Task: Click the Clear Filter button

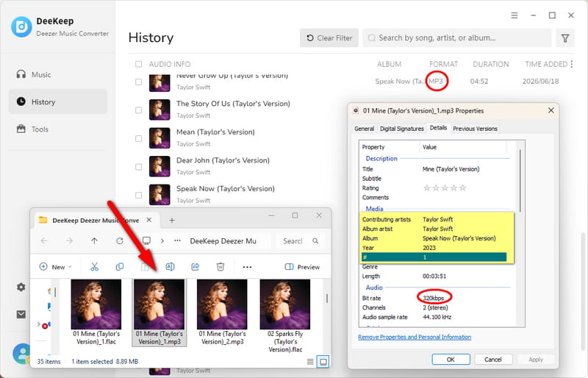Action: (x=329, y=38)
